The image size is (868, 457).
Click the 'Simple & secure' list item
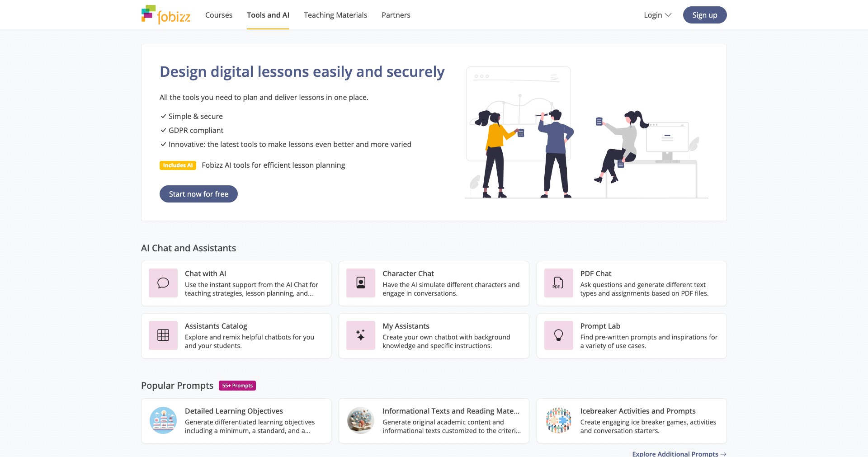tap(195, 116)
